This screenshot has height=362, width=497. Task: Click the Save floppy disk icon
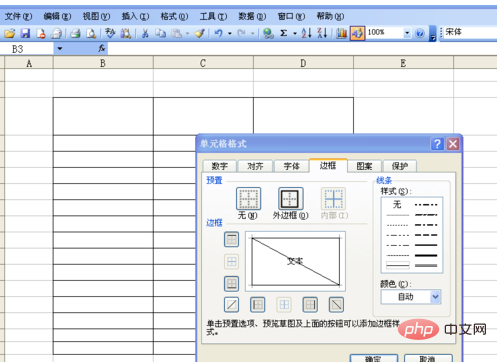tap(25, 33)
